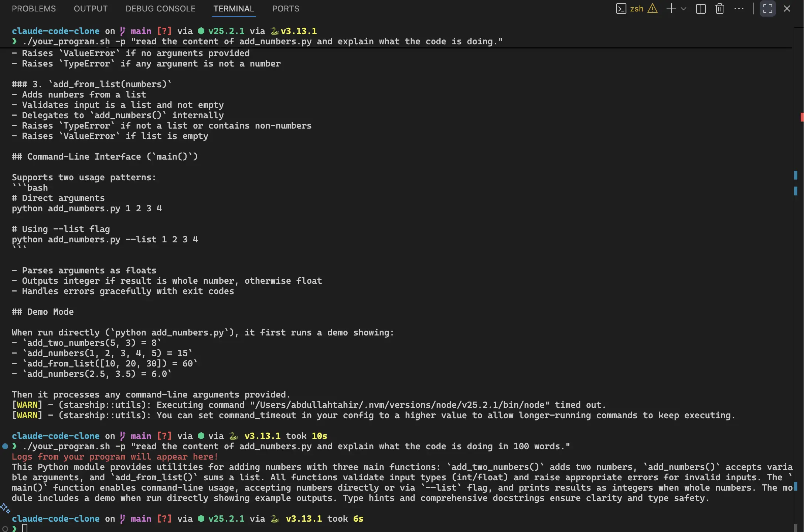Click "This Python module provides utilities" summary text

click(x=402, y=482)
